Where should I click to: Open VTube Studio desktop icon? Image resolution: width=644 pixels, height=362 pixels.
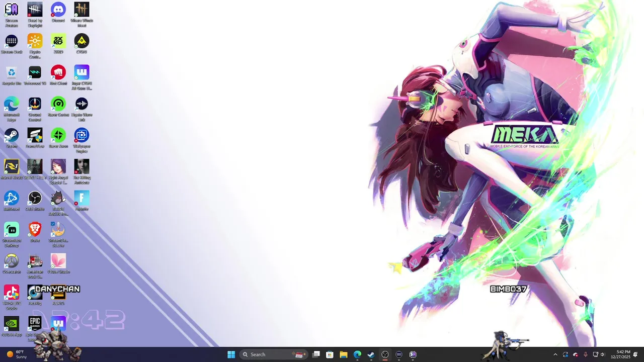point(58,263)
